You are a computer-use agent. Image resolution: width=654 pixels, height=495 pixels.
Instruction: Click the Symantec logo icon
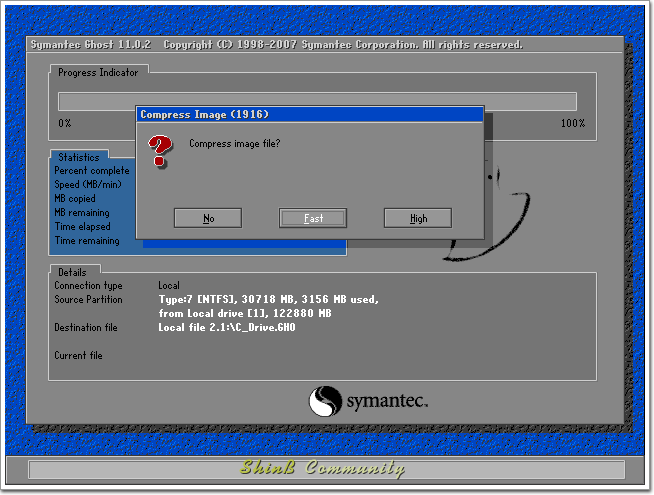click(x=325, y=401)
